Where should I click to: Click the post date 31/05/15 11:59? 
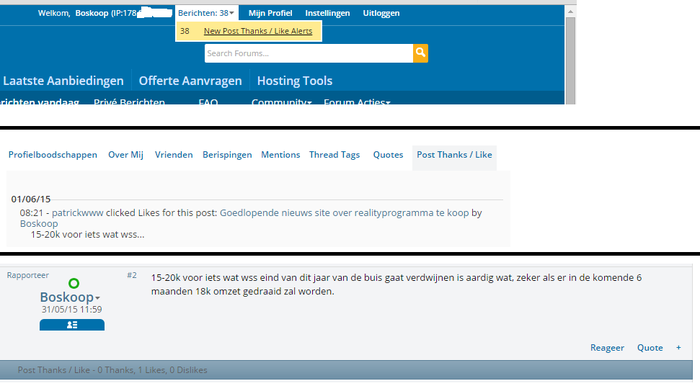(x=72, y=309)
